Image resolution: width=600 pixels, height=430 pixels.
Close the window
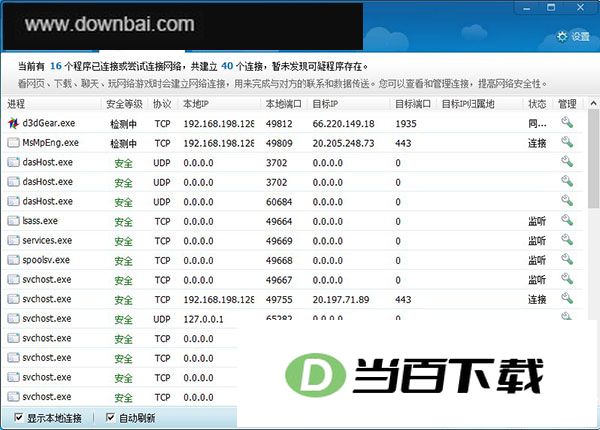pyautogui.click(x=580, y=8)
